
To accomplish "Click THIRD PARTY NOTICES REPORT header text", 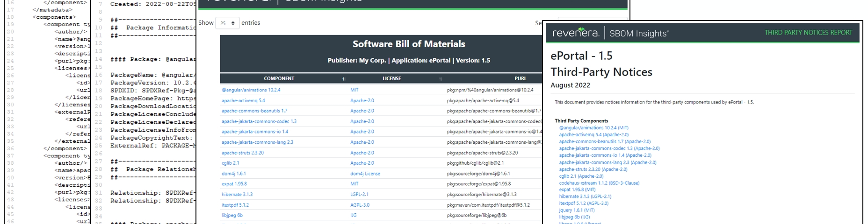I will [x=808, y=33].
